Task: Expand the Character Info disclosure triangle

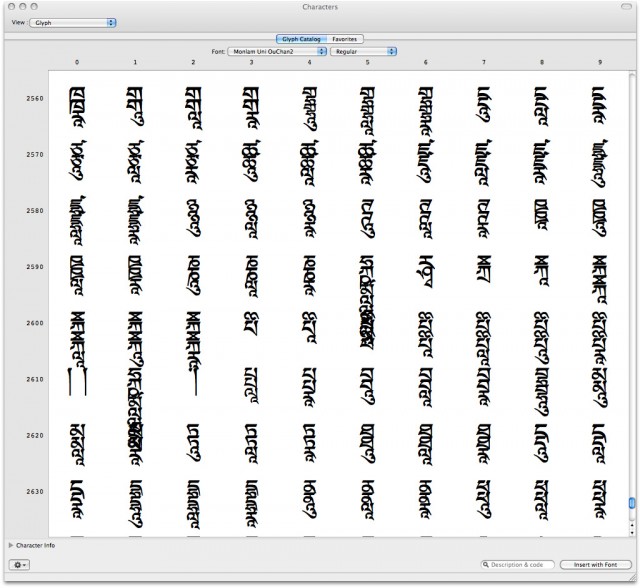Action: tap(10, 545)
